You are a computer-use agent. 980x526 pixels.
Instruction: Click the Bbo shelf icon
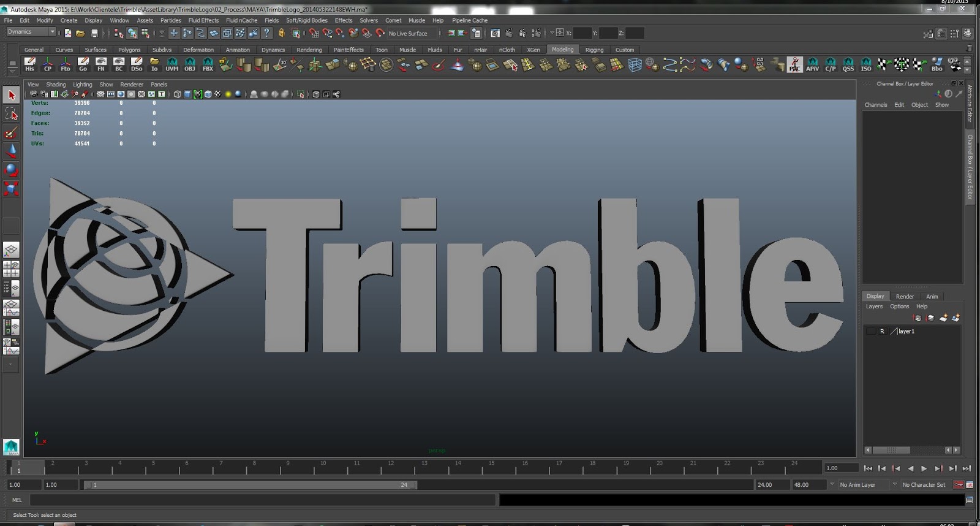[937, 64]
